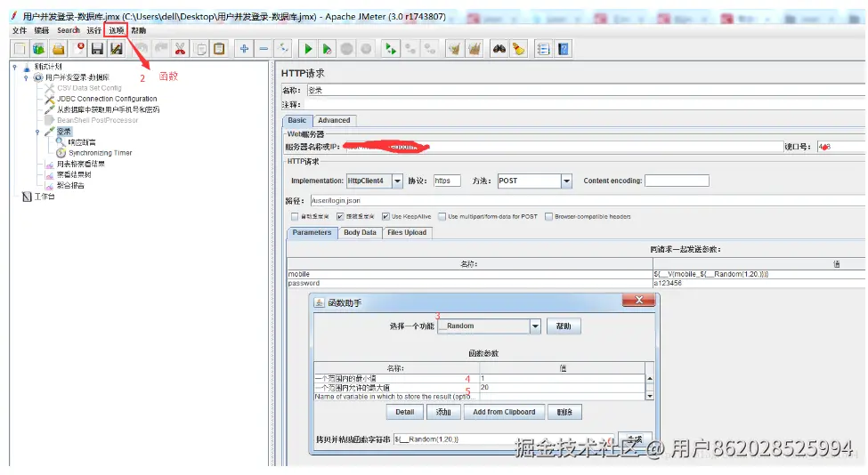Open the Edit menu (编辑)

[42, 30]
